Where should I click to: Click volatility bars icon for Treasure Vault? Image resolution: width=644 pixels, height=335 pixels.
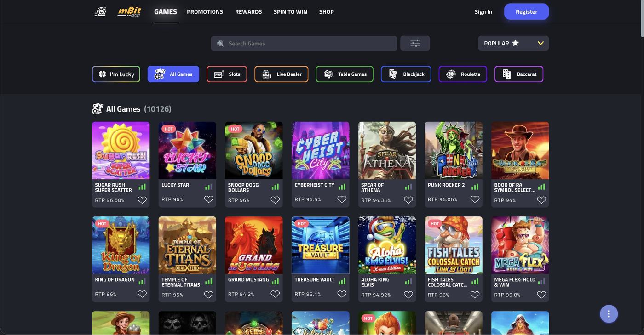pyautogui.click(x=342, y=282)
